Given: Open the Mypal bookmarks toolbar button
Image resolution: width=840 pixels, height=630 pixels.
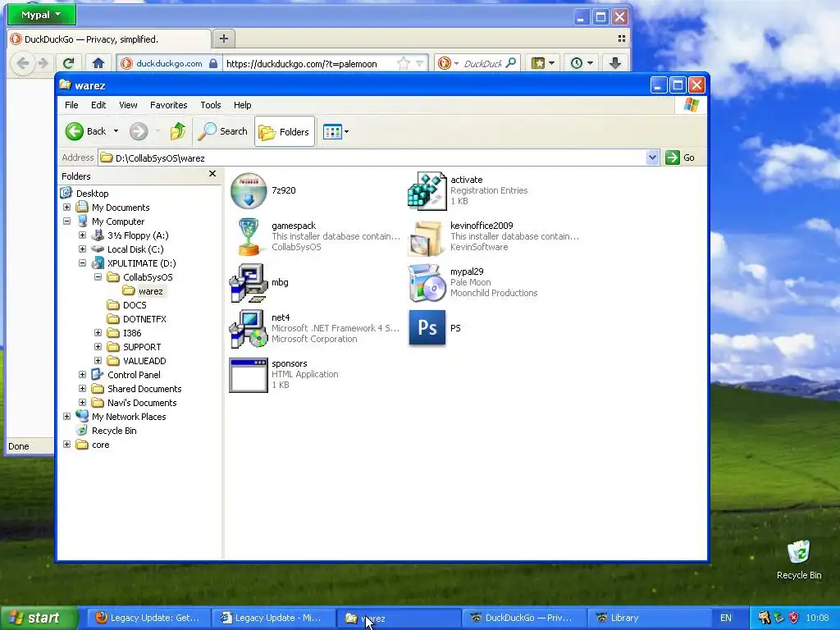Looking at the screenshot, I should pyautogui.click(x=543, y=63).
